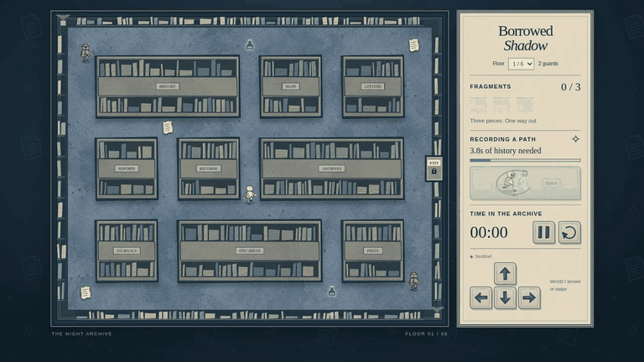The image size is (644, 362).
Task: Pick up the ink bottle at the bottom
Action: pyautogui.click(x=332, y=292)
